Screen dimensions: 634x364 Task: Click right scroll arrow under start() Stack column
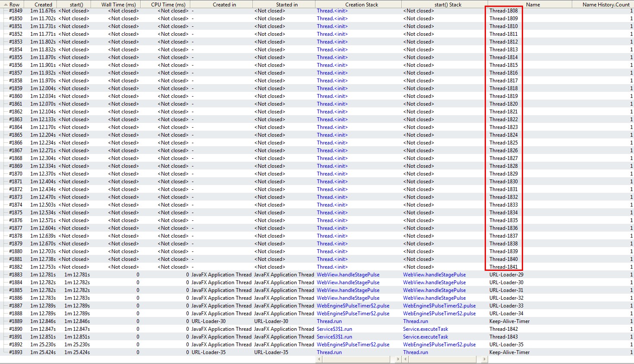click(484, 359)
